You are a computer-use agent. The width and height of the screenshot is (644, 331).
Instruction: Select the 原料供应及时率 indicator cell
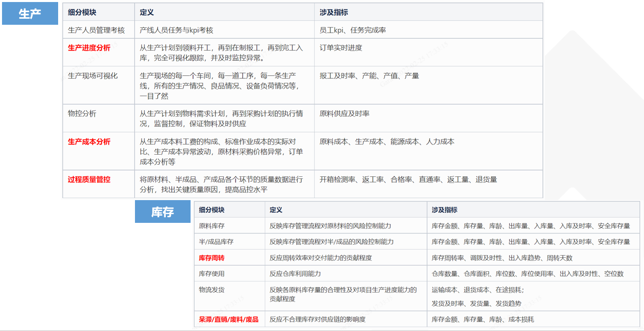[x=344, y=114]
